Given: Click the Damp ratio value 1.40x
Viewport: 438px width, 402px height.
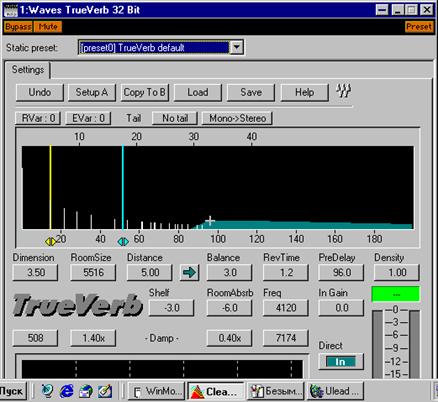Looking at the screenshot, I should (x=93, y=338).
